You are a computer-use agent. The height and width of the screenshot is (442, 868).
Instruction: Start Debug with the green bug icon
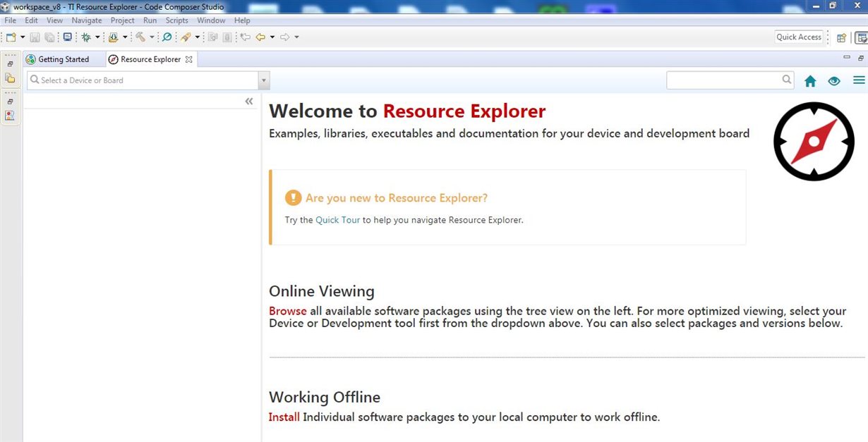coord(86,37)
